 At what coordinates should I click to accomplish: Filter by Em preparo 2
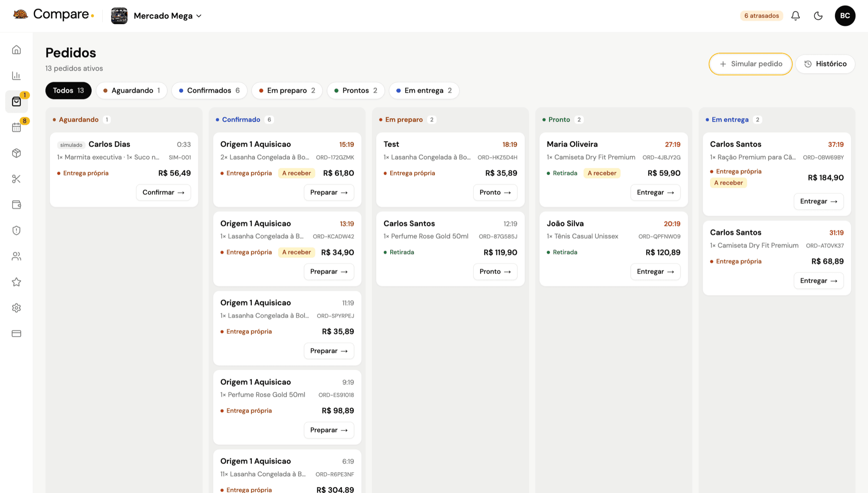(287, 91)
